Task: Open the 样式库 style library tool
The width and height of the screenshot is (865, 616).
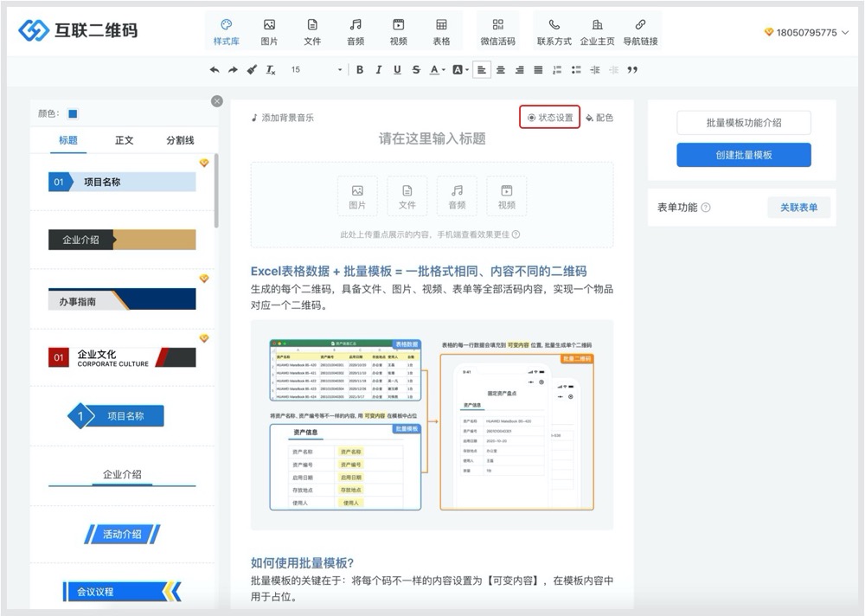Action: pyautogui.click(x=226, y=32)
